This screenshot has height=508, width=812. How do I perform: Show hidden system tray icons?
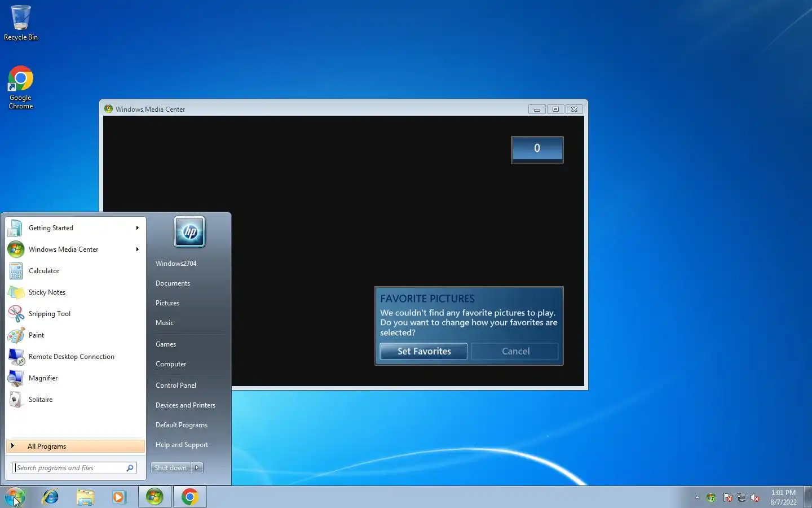697,497
